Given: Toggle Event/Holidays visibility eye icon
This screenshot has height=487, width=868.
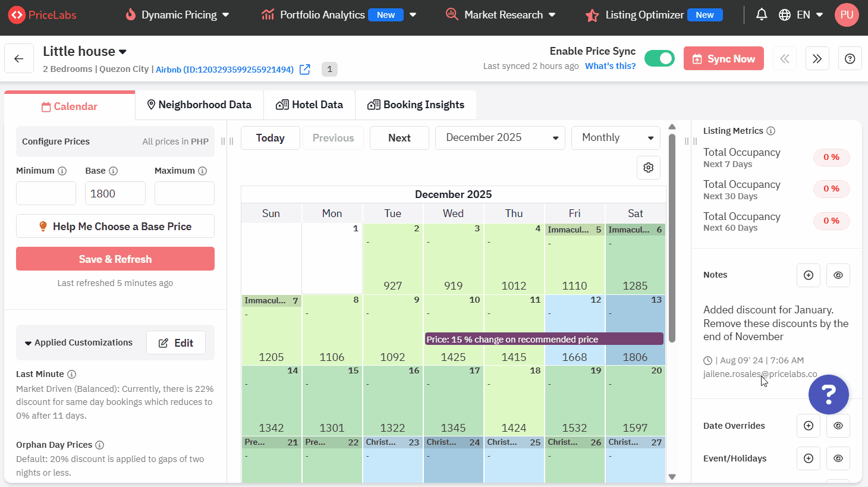Looking at the screenshot, I should (x=838, y=458).
